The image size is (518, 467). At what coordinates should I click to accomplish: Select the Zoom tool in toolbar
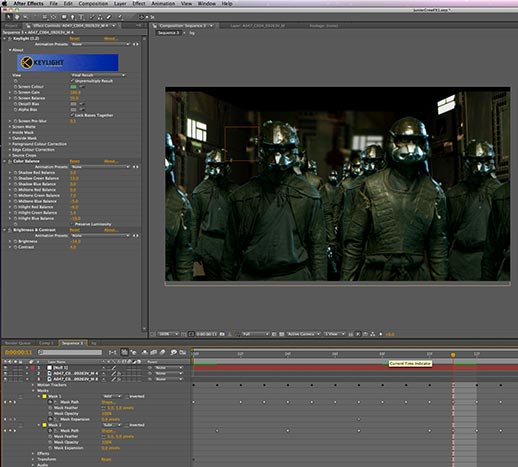[x=25, y=17]
